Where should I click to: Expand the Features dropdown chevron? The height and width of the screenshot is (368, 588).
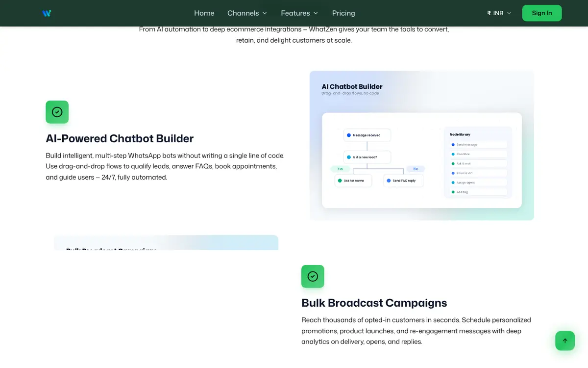pyautogui.click(x=316, y=13)
